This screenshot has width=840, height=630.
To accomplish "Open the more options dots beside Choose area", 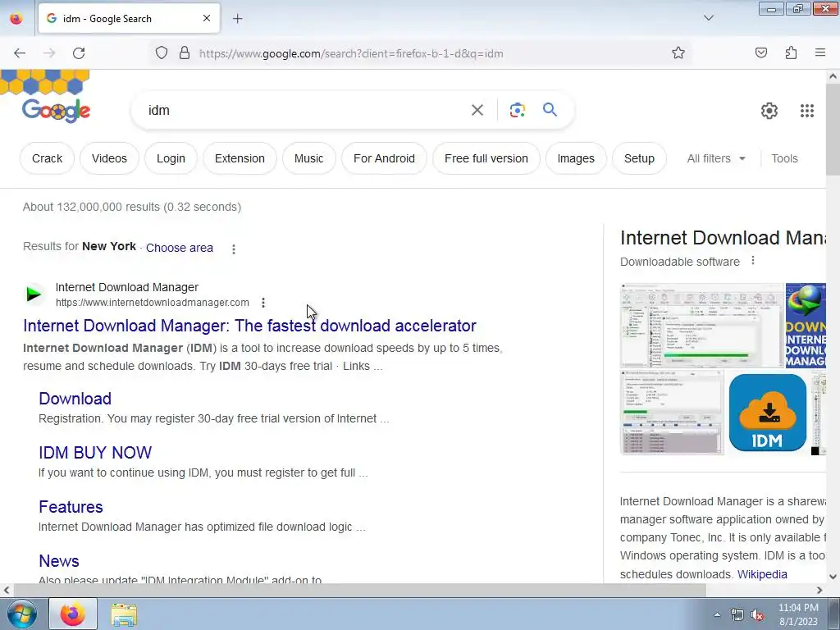I will [x=234, y=249].
